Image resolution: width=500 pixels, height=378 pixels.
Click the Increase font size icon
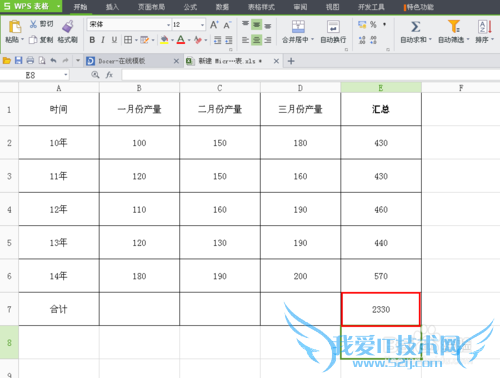tap(214, 25)
